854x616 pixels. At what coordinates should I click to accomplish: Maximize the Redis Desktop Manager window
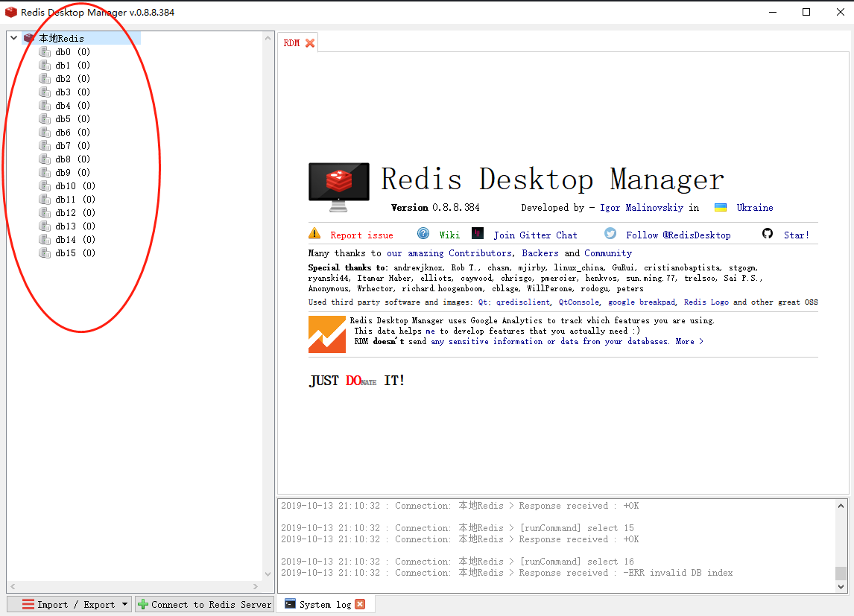tap(806, 12)
